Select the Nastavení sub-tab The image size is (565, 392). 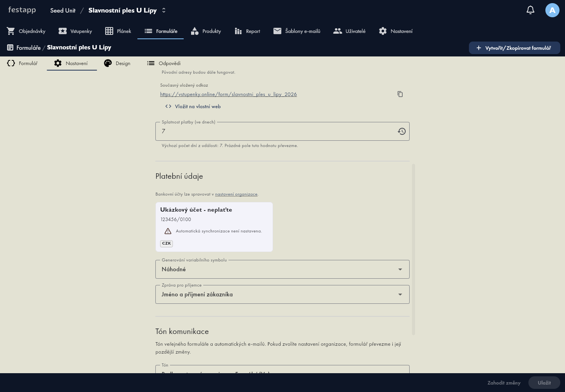click(72, 63)
